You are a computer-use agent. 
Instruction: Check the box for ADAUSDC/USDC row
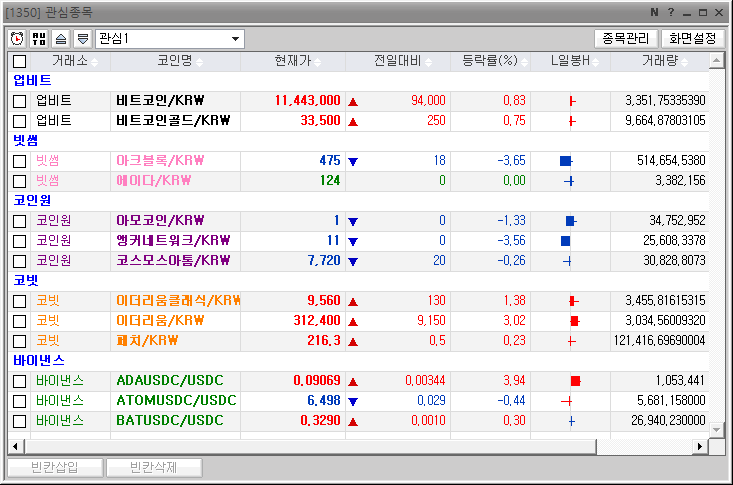coord(19,381)
